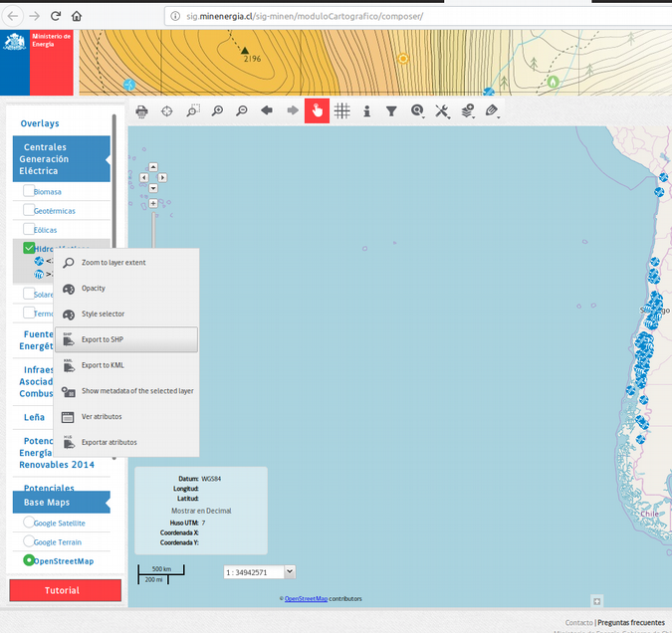The image size is (672, 633).
Task: Open the filter funnel tool
Action: tap(391, 111)
